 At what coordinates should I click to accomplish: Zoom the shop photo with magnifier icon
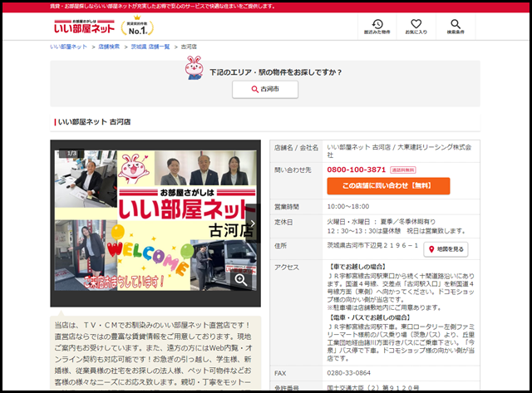pyautogui.click(x=241, y=280)
